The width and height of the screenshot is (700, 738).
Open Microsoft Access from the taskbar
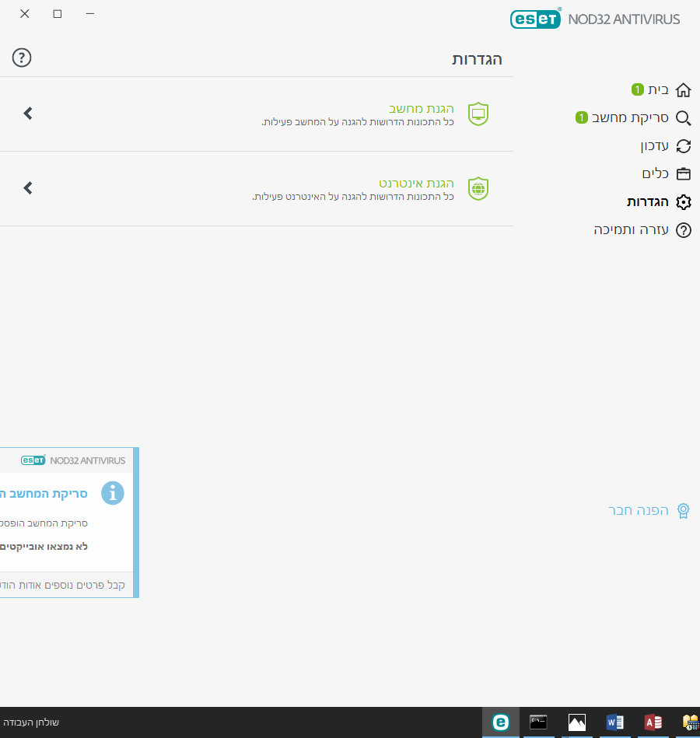coord(653,722)
